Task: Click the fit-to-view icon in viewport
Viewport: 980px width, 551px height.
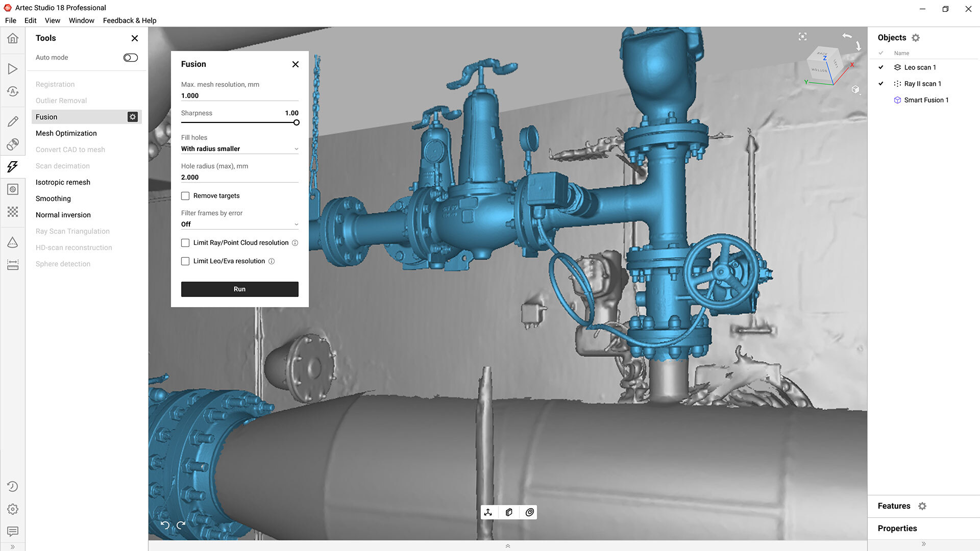Action: pos(802,36)
